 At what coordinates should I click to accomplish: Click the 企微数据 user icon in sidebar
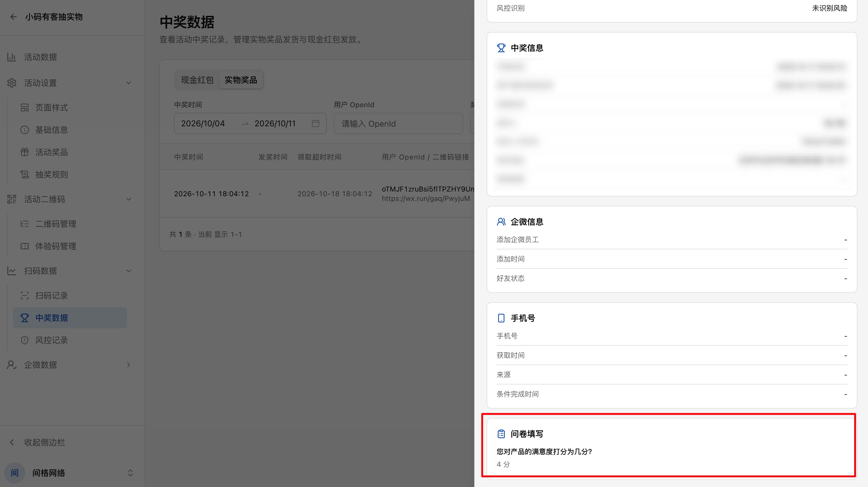pyautogui.click(x=12, y=365)
